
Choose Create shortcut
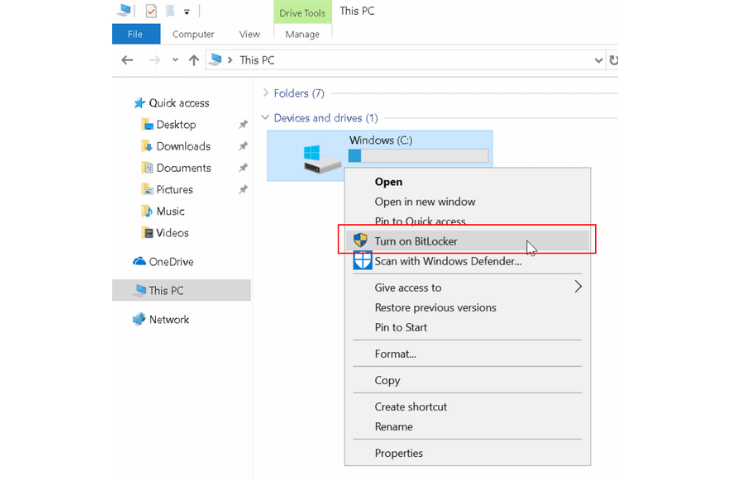(x=467, y=407)
